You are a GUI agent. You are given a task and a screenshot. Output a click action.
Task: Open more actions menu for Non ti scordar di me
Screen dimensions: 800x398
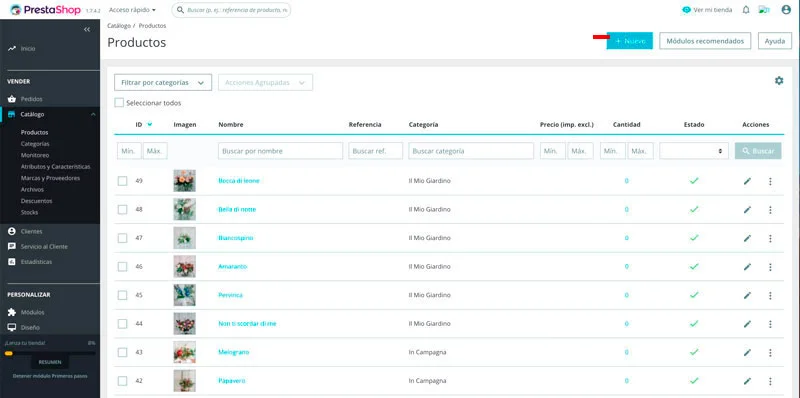pos(770,324)
